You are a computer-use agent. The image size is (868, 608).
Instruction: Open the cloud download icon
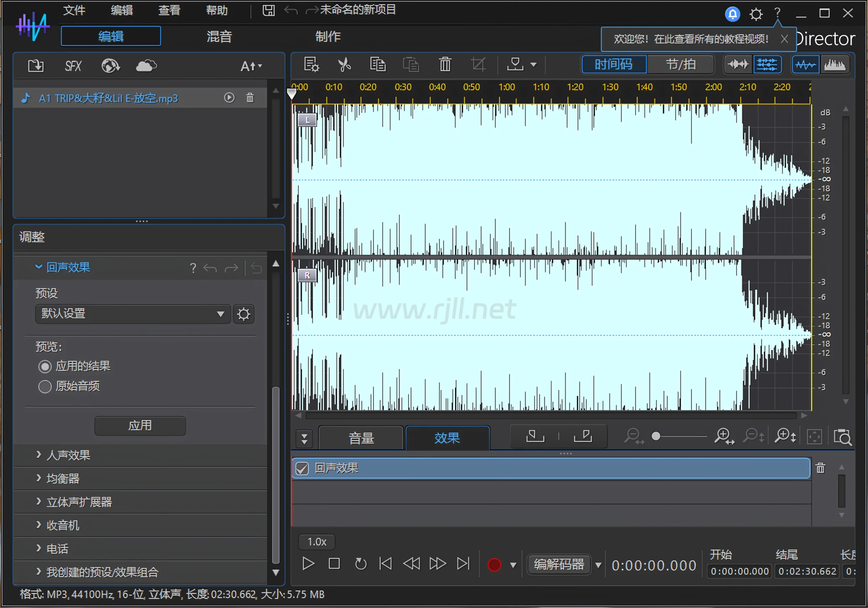tap(146, 66)
